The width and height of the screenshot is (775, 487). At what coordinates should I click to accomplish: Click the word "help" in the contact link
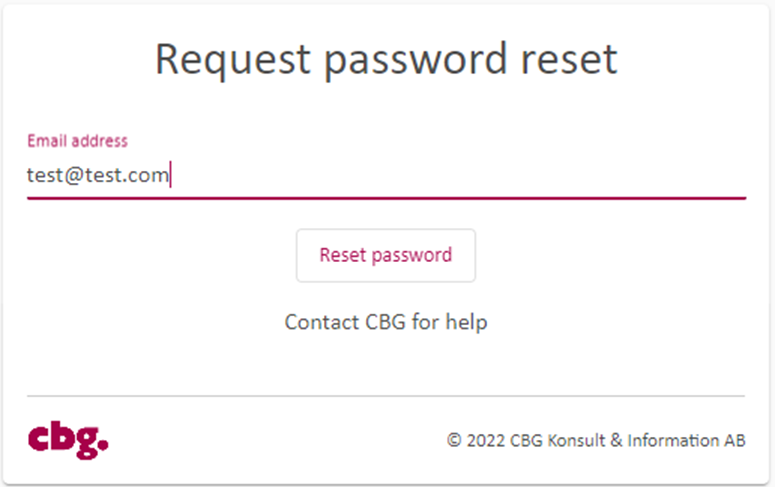[x=467, y=323]
